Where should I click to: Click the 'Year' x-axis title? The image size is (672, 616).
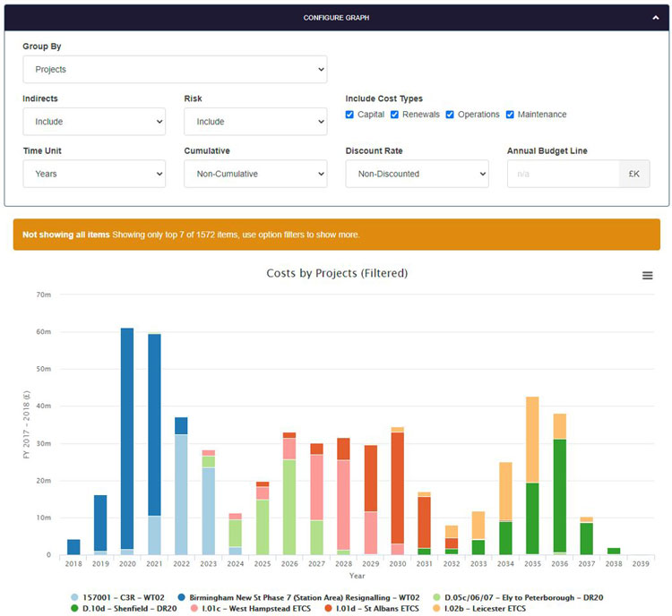click(357, 576)
